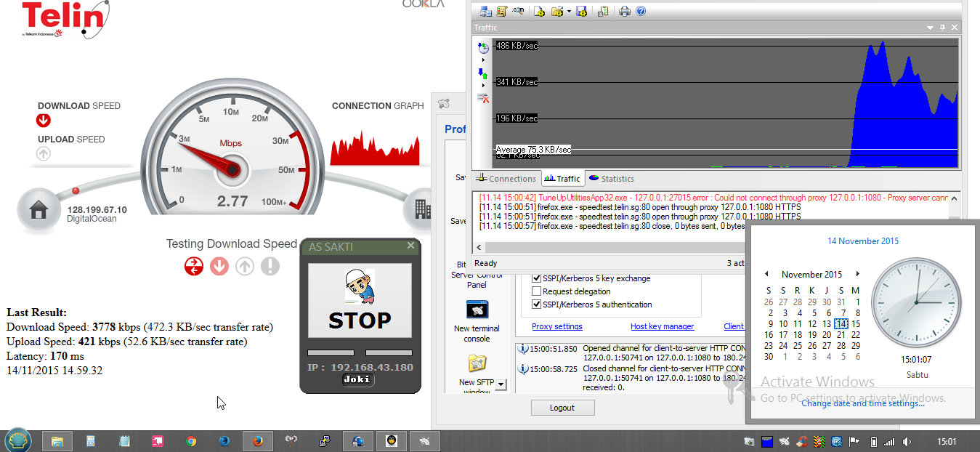Expand arrow below the upload/download arrows icon
980x452 pixels.
pyautogui.click(x=483, y=85)
